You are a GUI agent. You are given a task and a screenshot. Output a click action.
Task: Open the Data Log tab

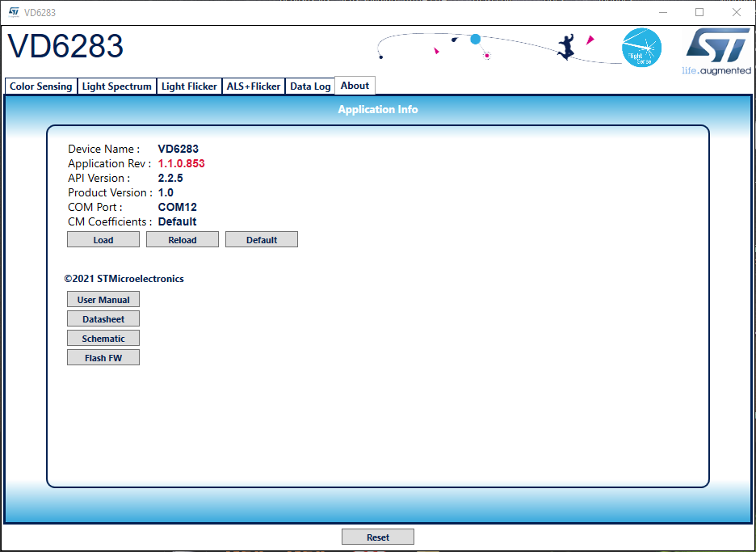310,86
